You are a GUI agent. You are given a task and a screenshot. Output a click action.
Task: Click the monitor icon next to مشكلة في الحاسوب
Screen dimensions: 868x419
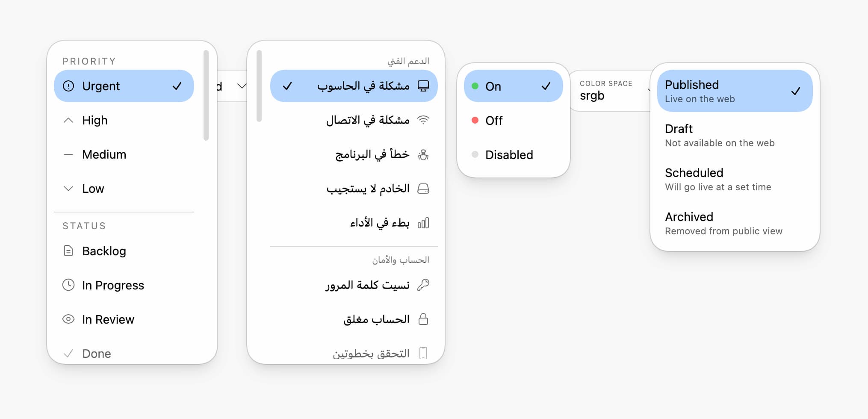(x=424, y=86)
